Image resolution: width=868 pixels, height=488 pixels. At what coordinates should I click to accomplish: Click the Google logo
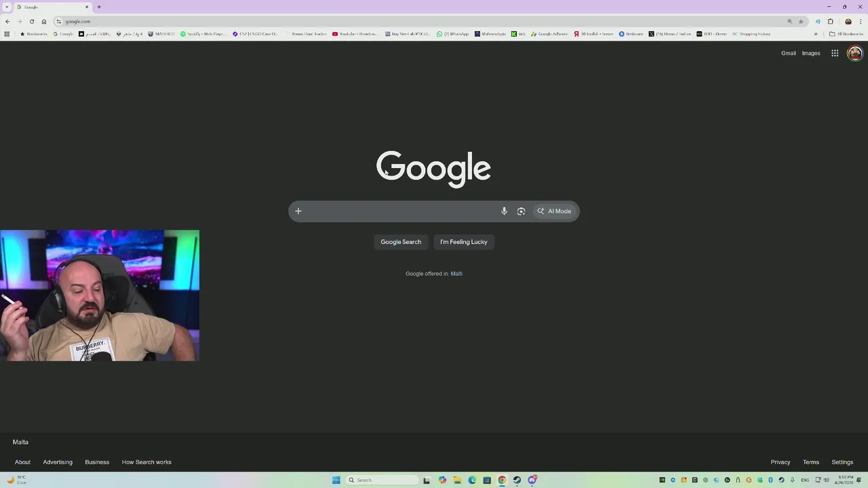(433, 168)
